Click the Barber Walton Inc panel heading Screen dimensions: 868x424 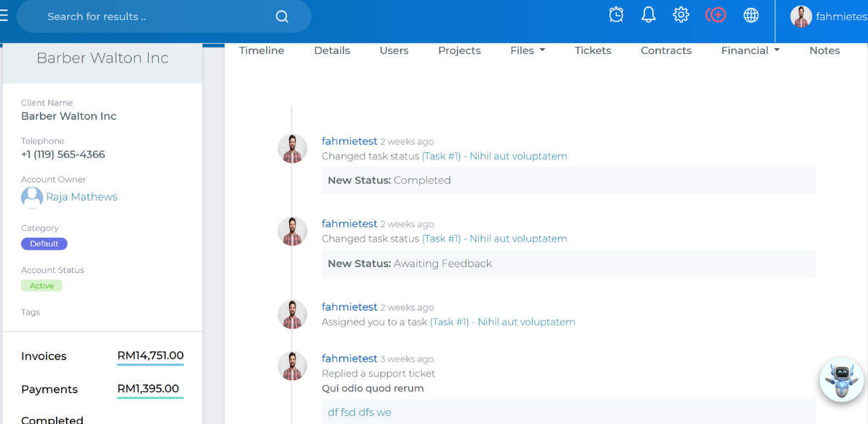pos(103,58)
